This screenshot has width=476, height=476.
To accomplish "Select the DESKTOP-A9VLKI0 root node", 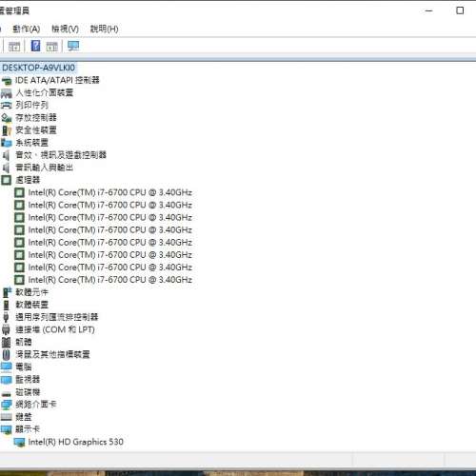I will 38,68.
